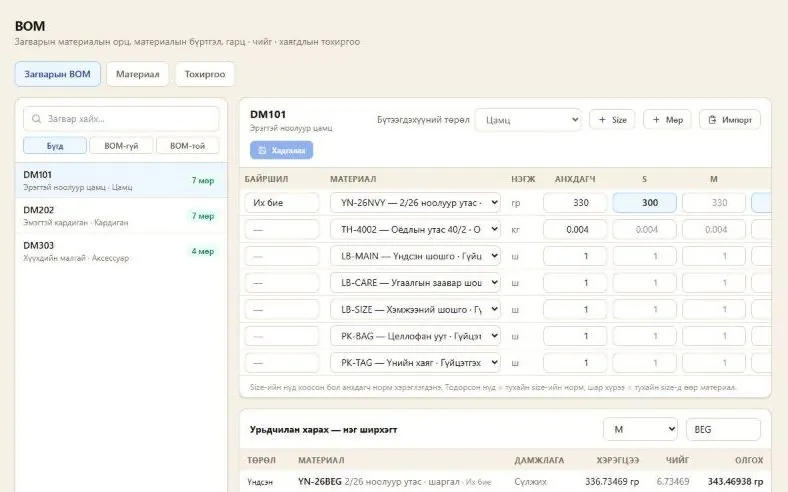Add a new Мөр row
Image resolution: width=788 pixels, height=492 pixels.
tap(667, 120)
